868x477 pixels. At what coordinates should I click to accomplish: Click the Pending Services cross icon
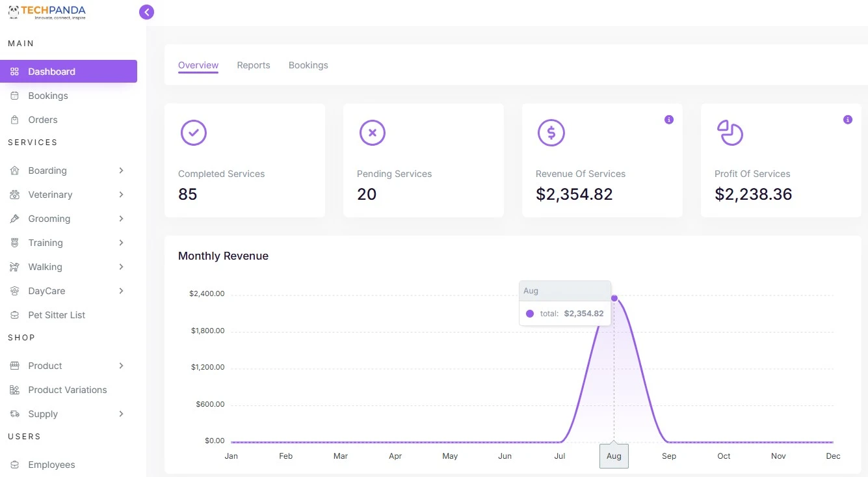[372, 133]
